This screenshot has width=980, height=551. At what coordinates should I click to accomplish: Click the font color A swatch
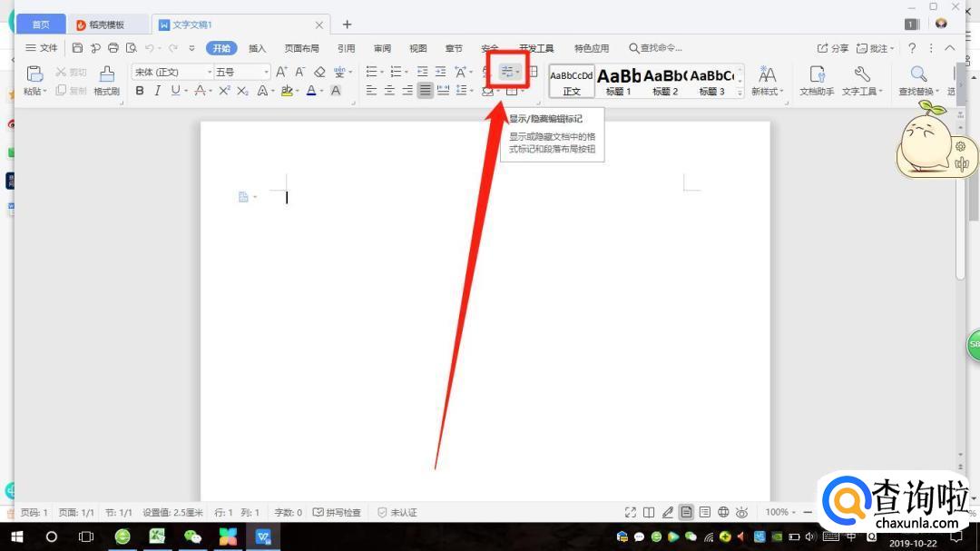(310, 91)
